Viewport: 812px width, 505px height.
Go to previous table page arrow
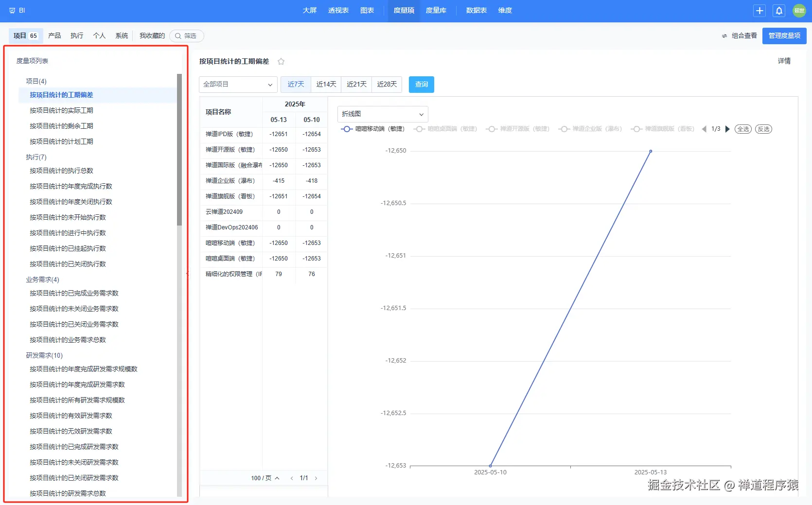point(292,478)
